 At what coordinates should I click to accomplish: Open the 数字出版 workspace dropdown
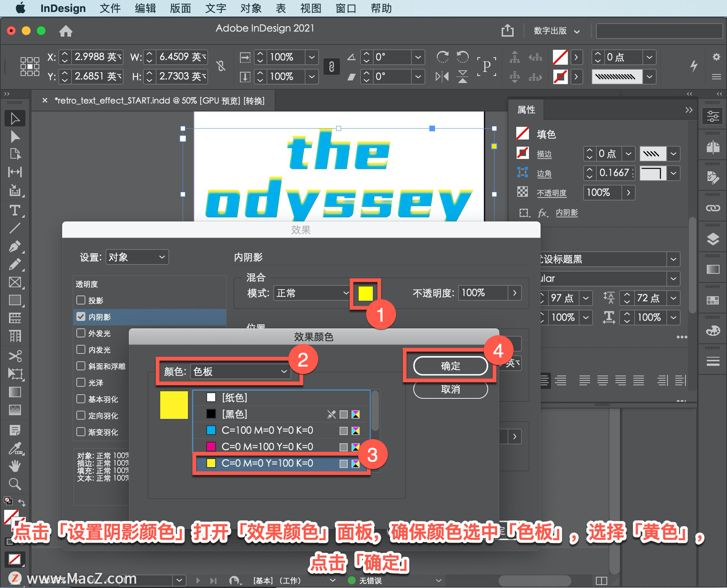[x=556, y=31]
